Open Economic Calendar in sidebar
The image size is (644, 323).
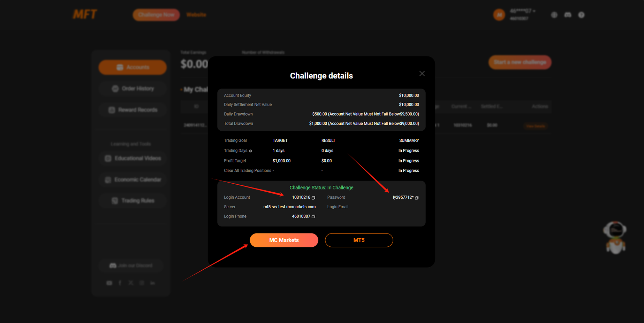132,179
